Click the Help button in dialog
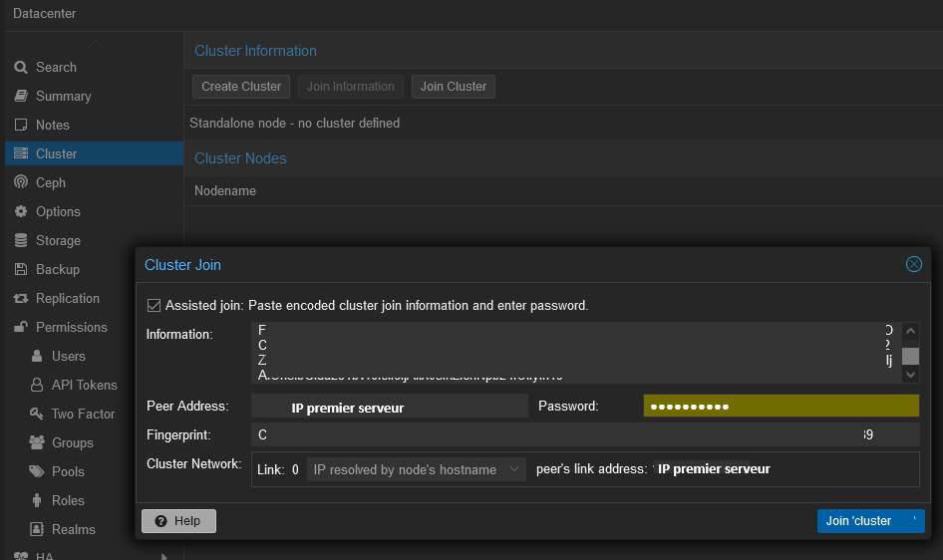943x560 pixels. 178,521
